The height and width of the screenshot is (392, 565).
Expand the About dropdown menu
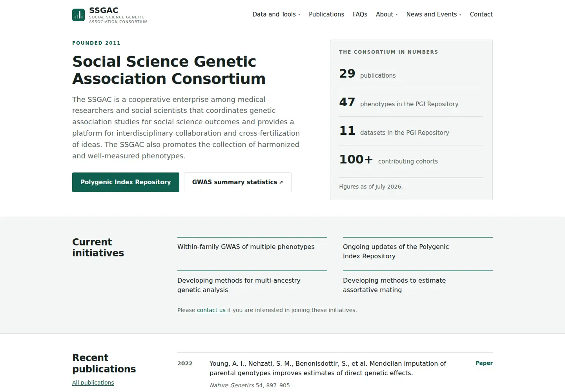[x=387, y=15]
